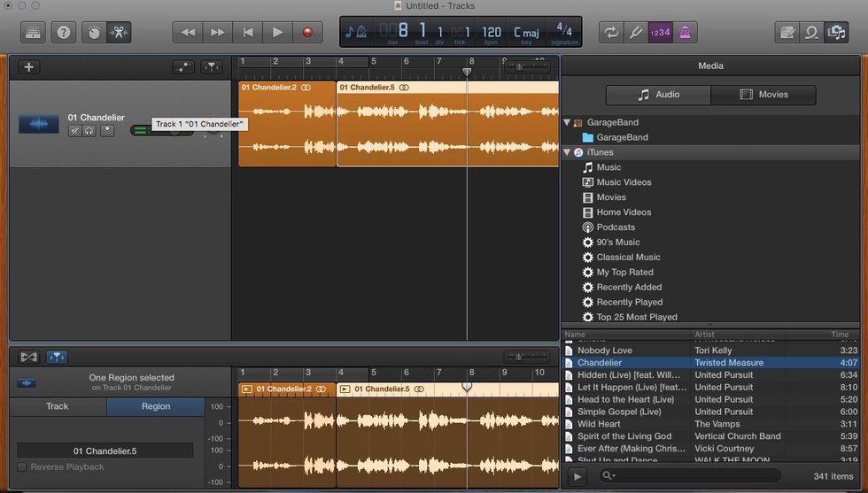
Task: Collapse the iTunes tree section
Action: (x=567, y=152)
